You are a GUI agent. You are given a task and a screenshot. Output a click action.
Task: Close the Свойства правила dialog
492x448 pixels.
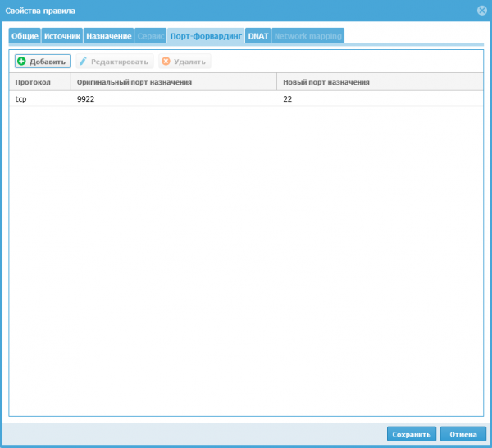481,10
